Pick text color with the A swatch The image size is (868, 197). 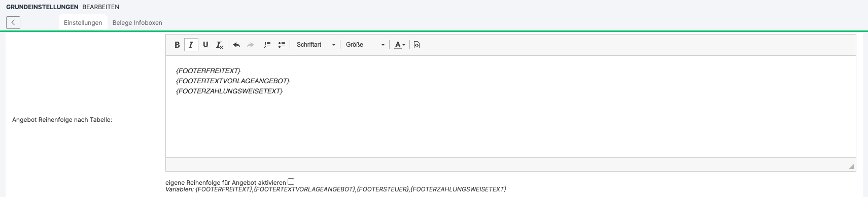(x=398, y=45)
